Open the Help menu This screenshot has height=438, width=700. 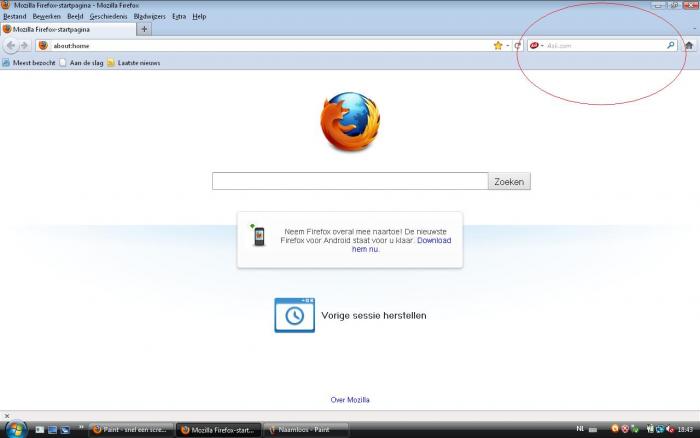199,17
